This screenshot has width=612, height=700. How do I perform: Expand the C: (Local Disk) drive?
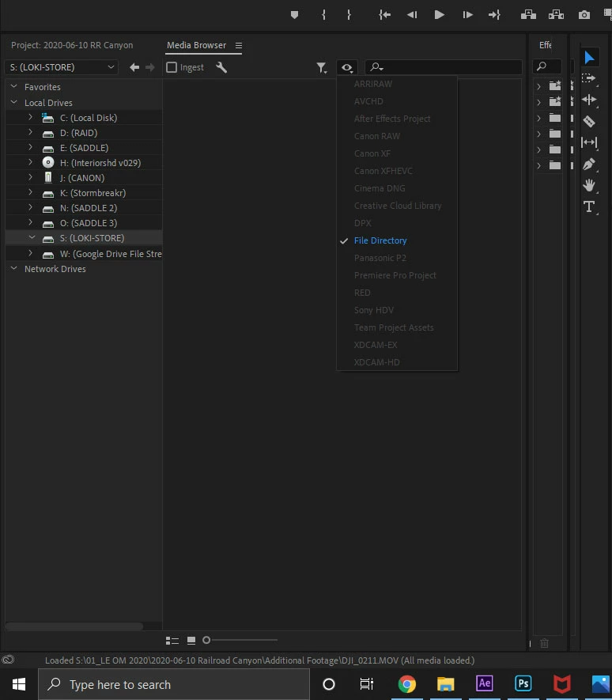coord(30,117)
